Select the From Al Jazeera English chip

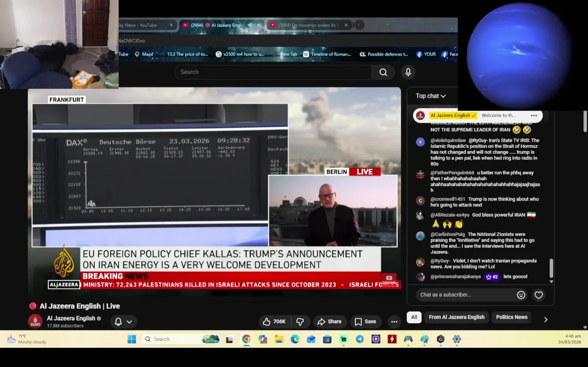pyautogui.click(x=457, y=317)
